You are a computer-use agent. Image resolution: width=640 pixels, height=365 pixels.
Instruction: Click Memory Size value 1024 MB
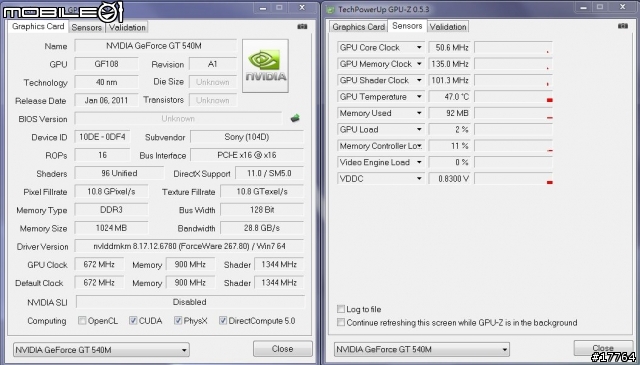pyautogui.click(x=111, y=228)
